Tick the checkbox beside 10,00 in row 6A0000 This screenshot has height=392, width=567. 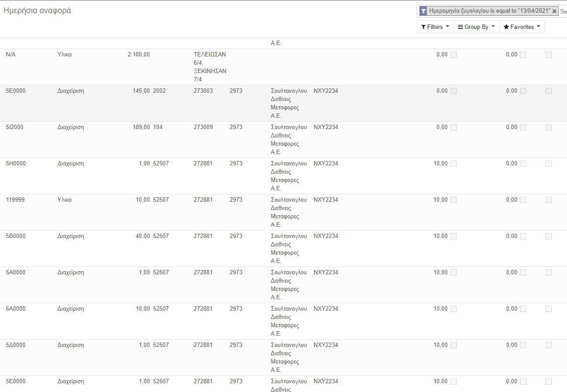click(454, 309)
